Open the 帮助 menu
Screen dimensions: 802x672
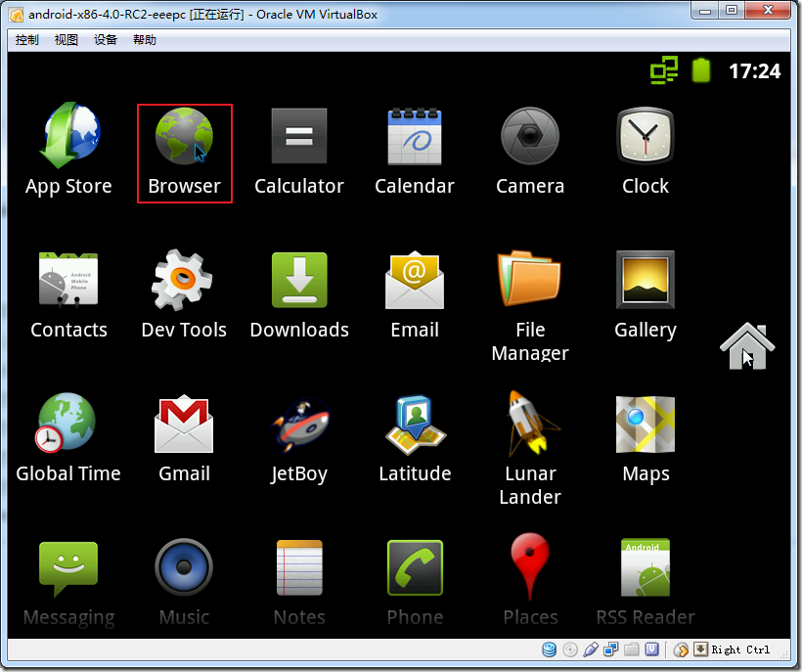(x=144, y=40)
